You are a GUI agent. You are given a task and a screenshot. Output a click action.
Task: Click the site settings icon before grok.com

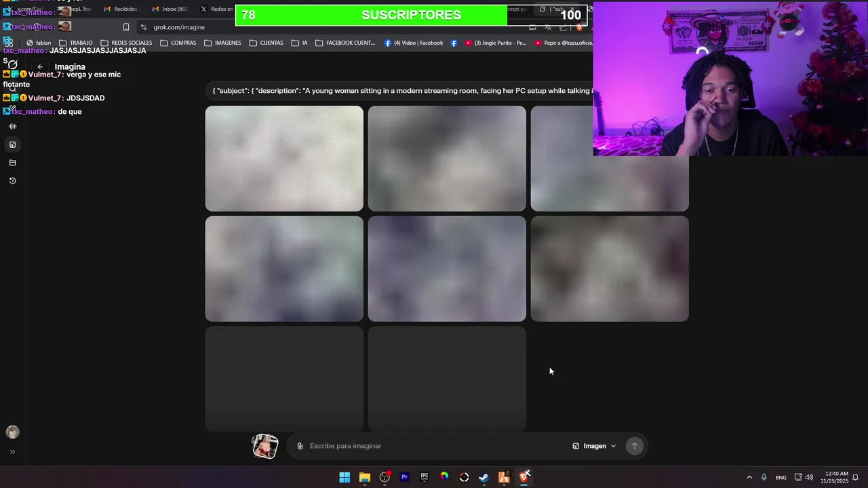tap(144, 27)
